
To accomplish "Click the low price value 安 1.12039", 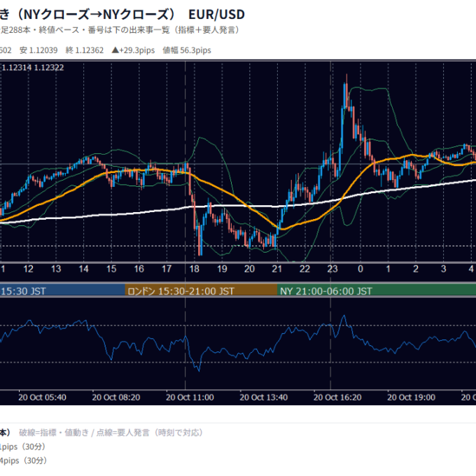I will click(38, 50).
